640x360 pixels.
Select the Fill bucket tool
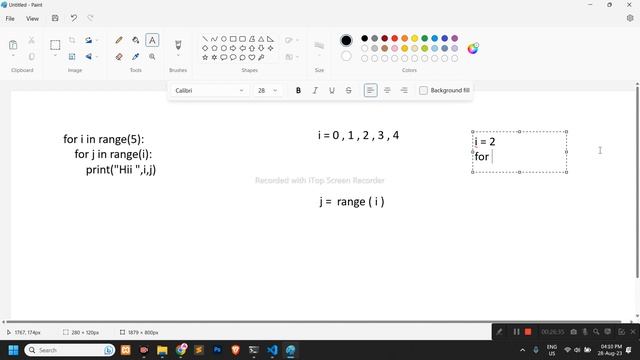click(136, 40)
